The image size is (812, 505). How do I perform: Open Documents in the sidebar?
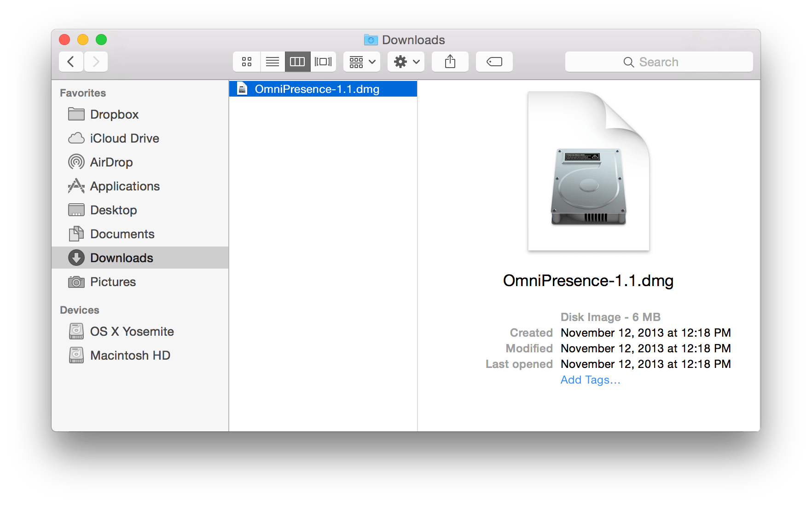pyautogui.click(x=140, y=234)
